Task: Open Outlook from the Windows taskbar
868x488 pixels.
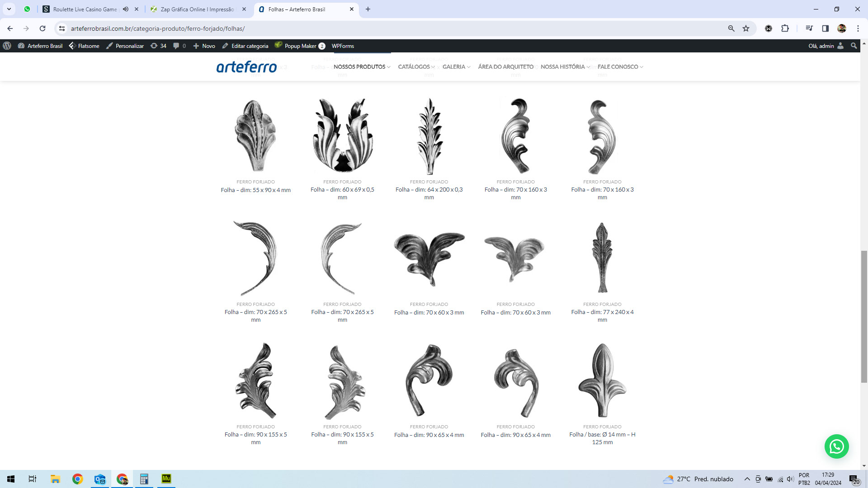Action: coord(99,479)
